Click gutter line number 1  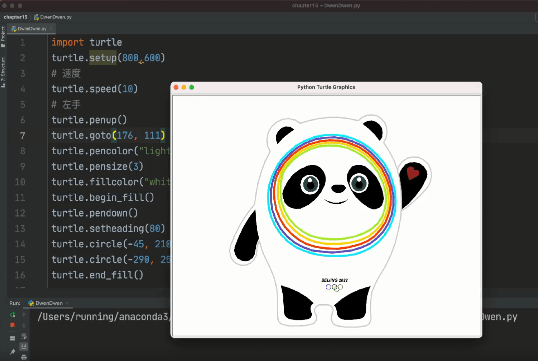click(22, 43)
